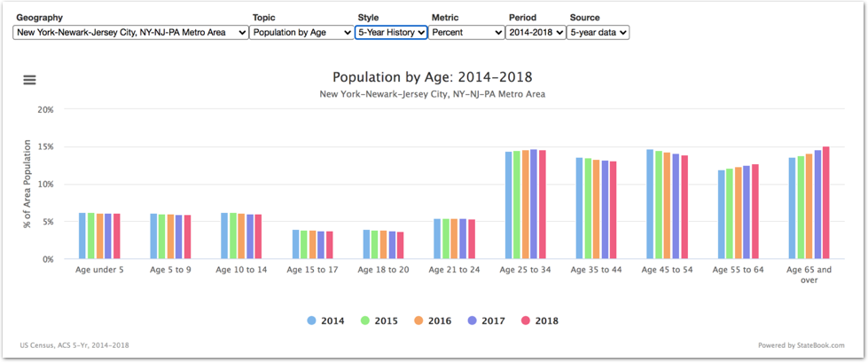Image resolution: width=868 pixels, height=363 pixels.
Task: Expand the Metric Percent dropdown
Action: pos(467,33)
